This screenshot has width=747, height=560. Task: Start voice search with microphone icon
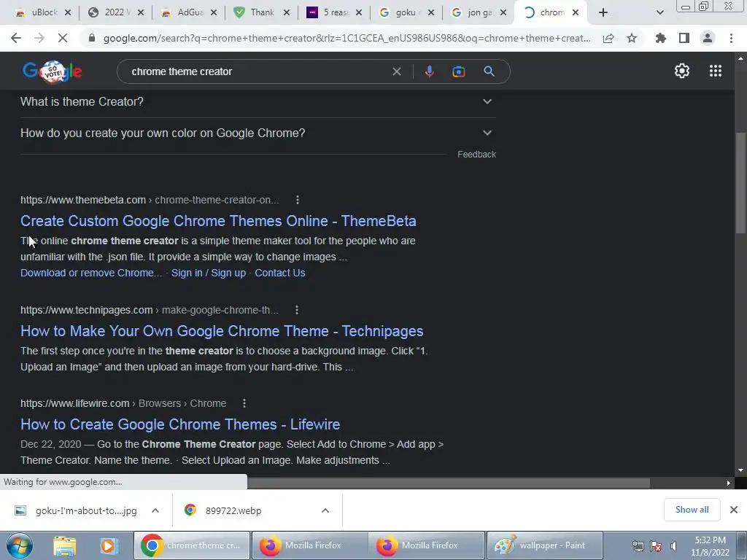(x=429, y=71)
